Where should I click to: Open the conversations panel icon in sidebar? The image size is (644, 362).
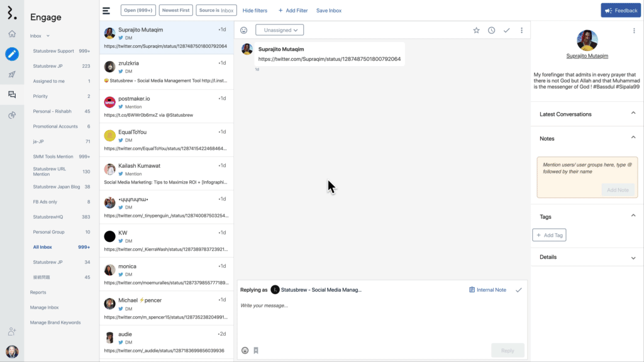[11, 95]
